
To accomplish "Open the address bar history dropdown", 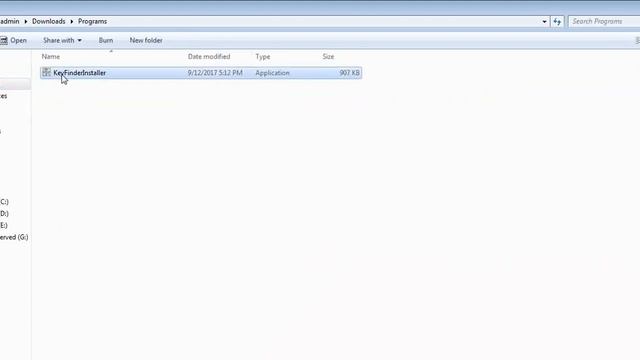I will point(544,22).
